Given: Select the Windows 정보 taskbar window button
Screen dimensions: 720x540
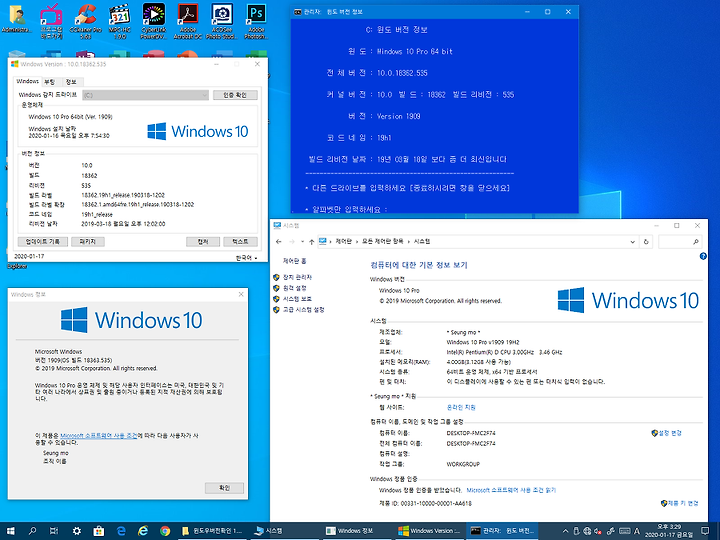Looking at the screenshot, I should pyautogui.click(x=355, y=531).
